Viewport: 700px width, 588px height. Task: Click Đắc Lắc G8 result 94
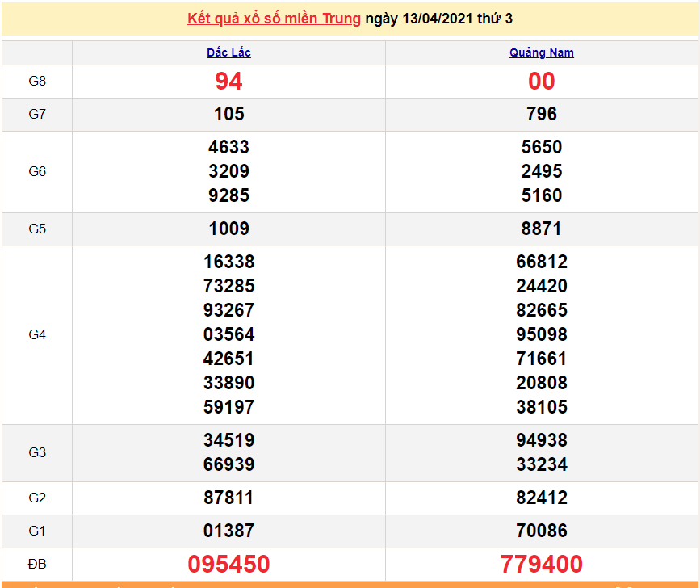[x=228, y=81]
